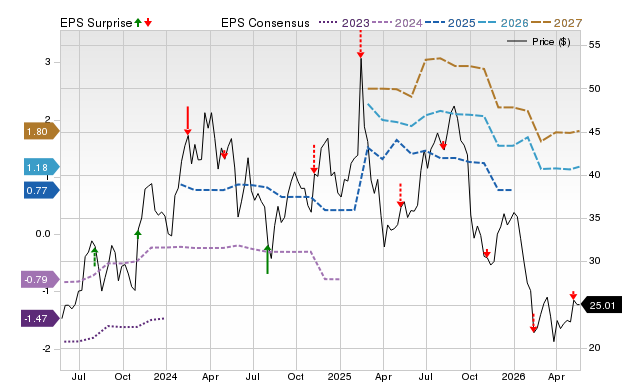The width and height of the screenshot is (640, 382).
Task: Click the 40 label on the price axis
Action: (594, 175)
